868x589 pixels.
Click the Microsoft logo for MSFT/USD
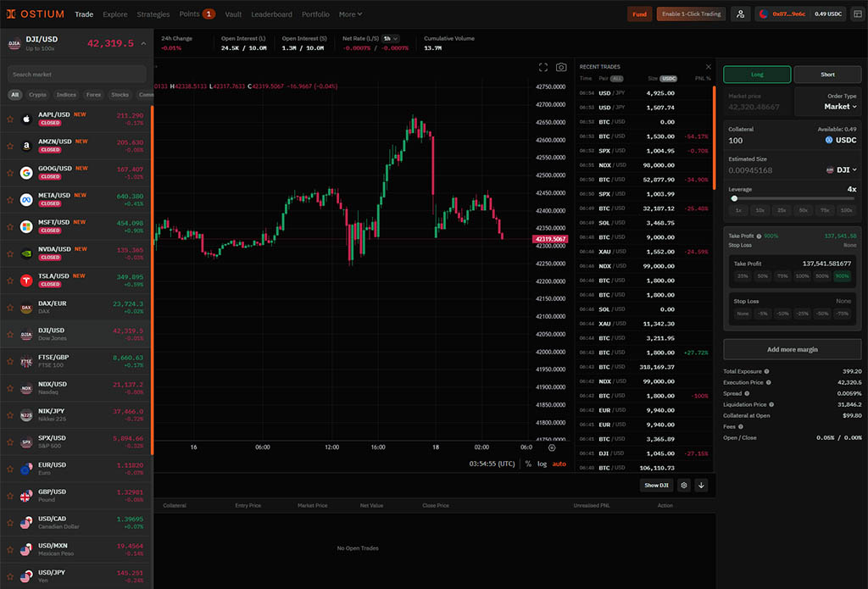[26, 226]
